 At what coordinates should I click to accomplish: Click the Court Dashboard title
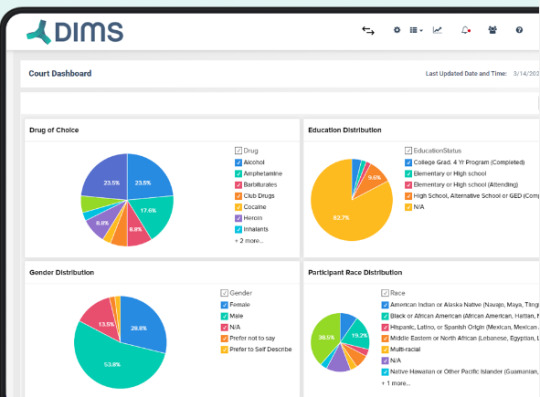[x=60, y=73]
